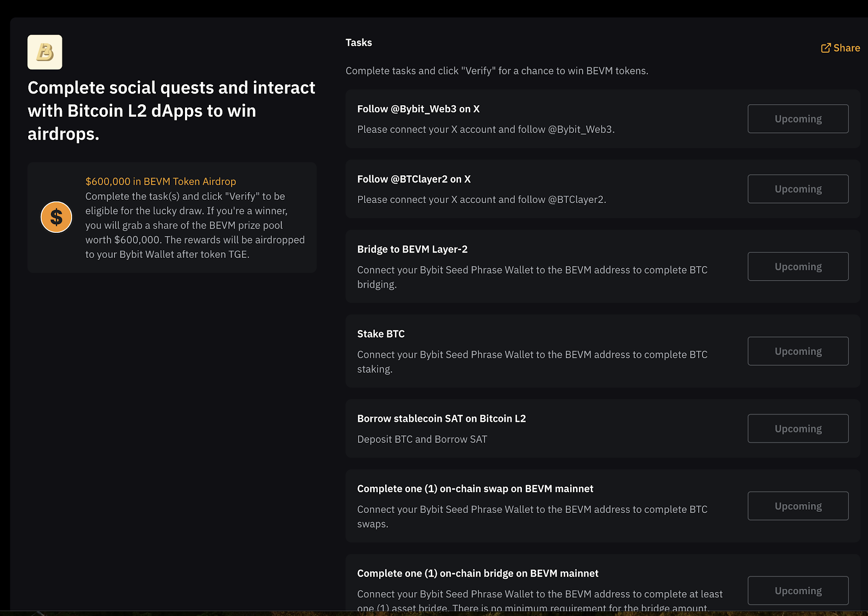The width and height of the screenshot is (868, 616).
Task: Open the Share link
Action: [840, 48]
